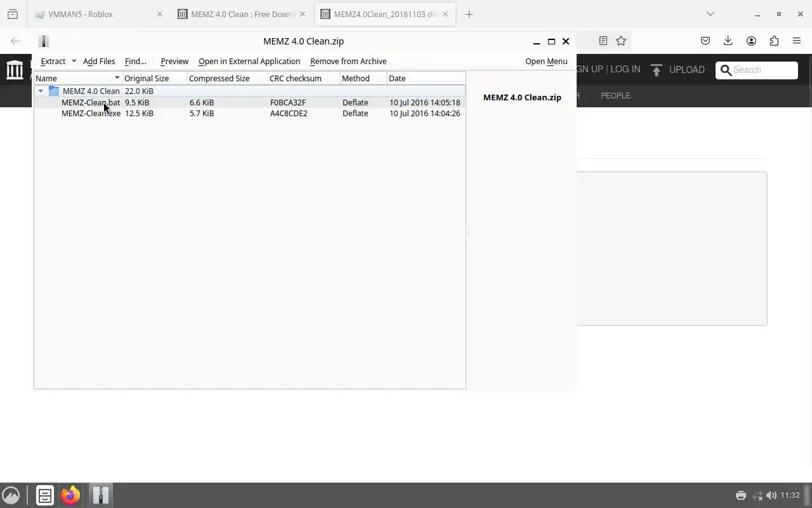Select the MEMZ-Clean.bat file row
This screenshot has height=508, width=812.
click(x=250, y=102)
